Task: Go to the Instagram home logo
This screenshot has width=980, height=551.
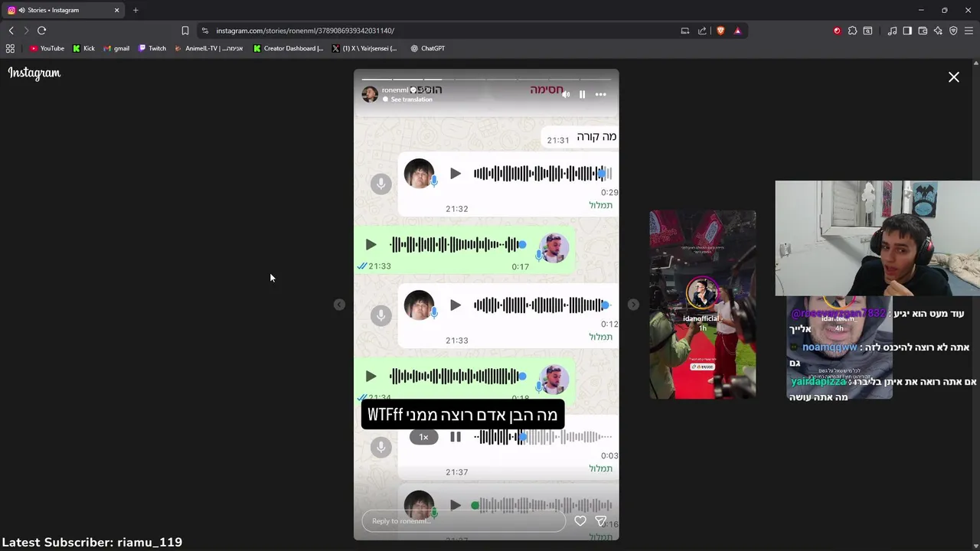Action: pos(34,73)
